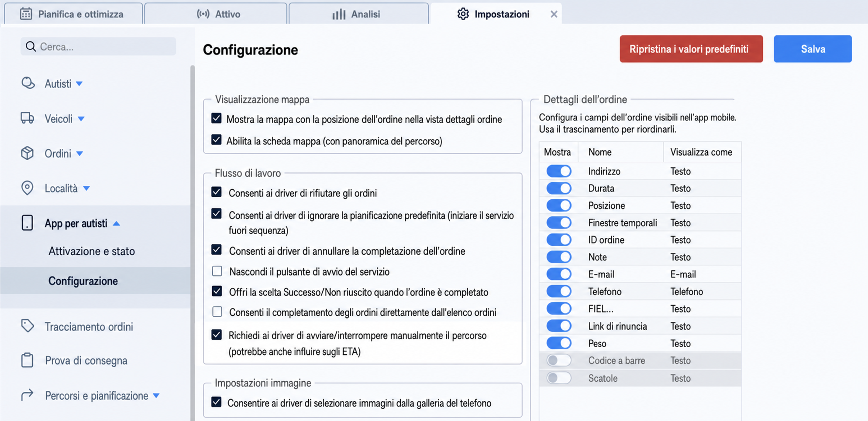Viewport: 868px width, 421px height.
Task: Click the broadcast signal icon on Attivo tab
Action: point(203,14)
